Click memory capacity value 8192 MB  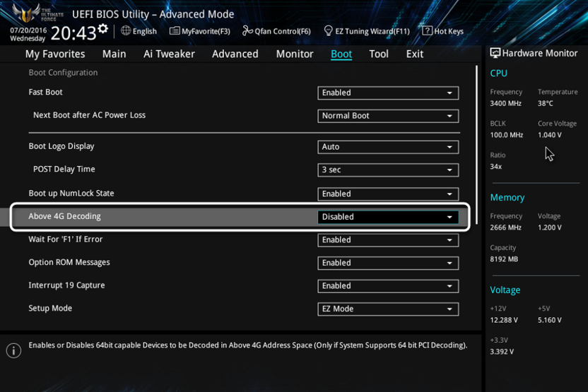click(x=504, y=259)
